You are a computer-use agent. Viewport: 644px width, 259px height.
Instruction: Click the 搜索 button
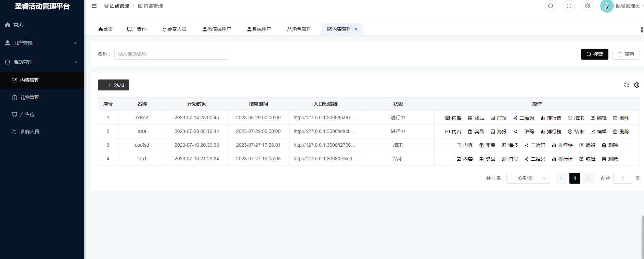point(595,54)
